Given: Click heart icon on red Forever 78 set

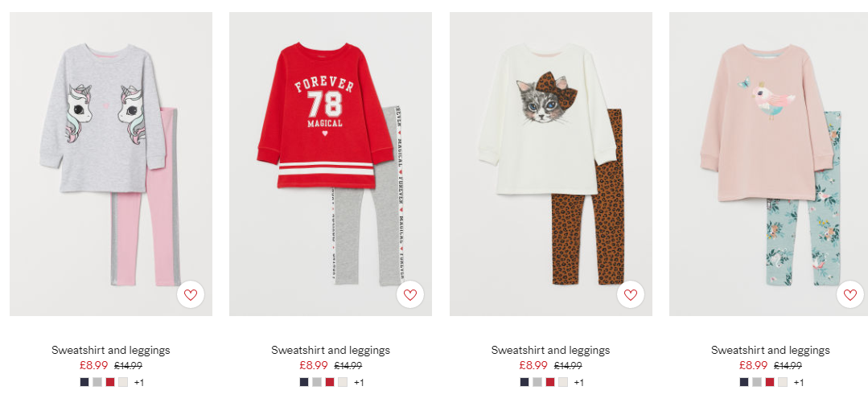Looking at the screenshot, I should click(410, 295).
